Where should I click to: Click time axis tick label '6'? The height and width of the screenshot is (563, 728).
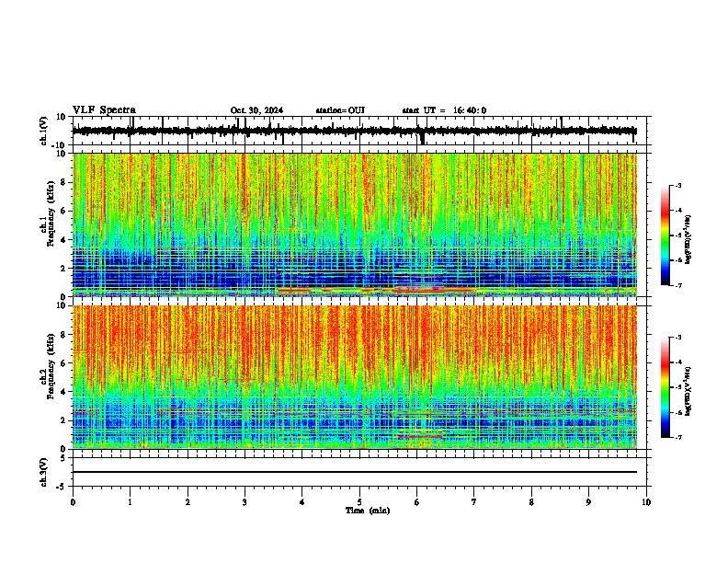click(417, 502)
